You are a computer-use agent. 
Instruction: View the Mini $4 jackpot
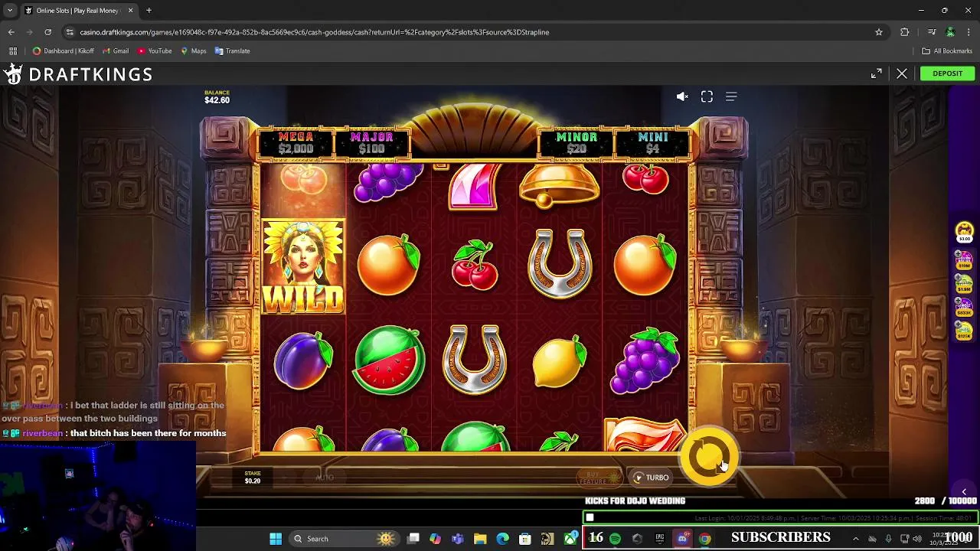652,143
